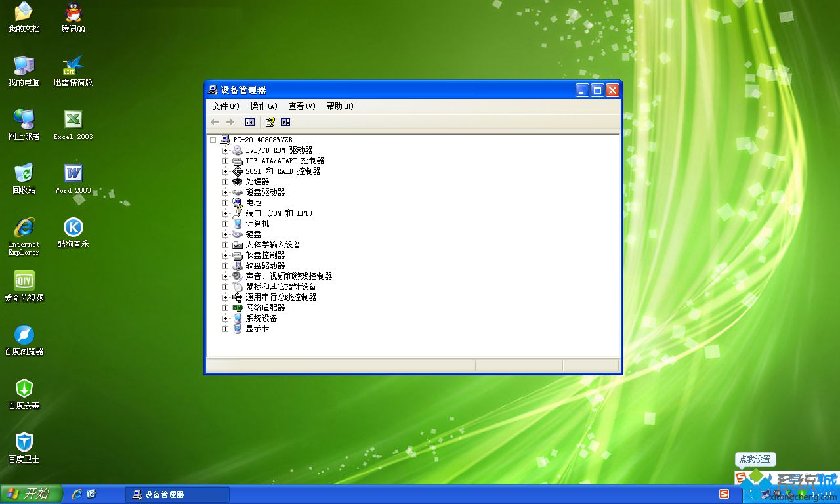Viewport: 840px width, 504px height.
Task: Select the 计算机 tree label
Action: pyautogui.click(x=257, y=224)
